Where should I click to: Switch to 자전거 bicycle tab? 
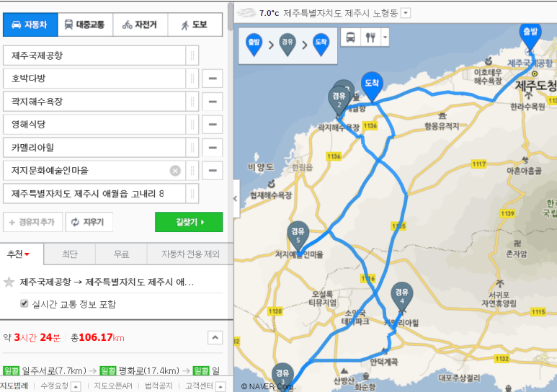point(140,24)
